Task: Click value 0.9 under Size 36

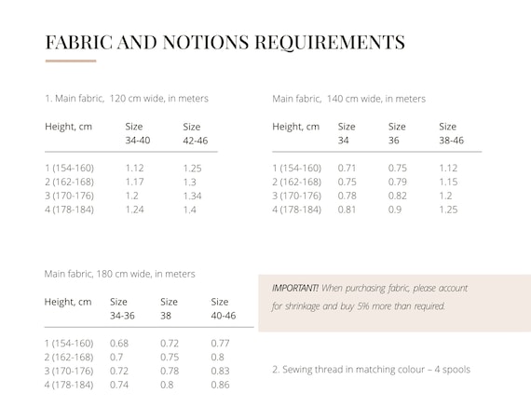Action: 395,210
